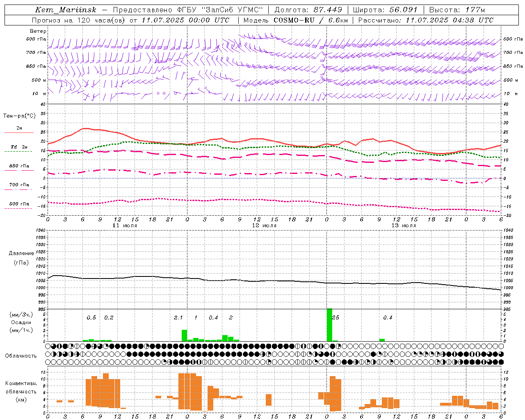Screen dimensions: 525x420
Task: Select the Тем-ра(°C) axis label
Action: click(19, 116)
